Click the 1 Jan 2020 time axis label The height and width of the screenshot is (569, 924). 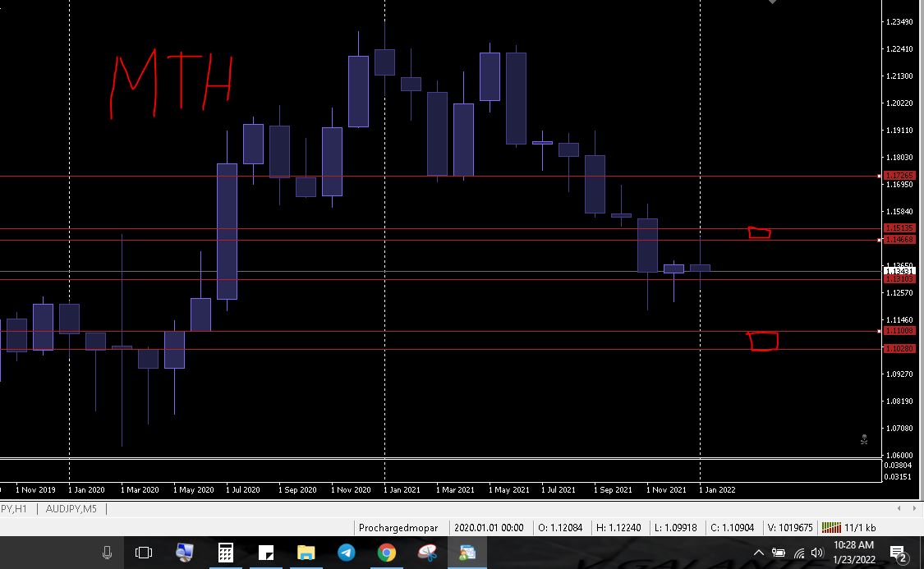tap(86, 489)
